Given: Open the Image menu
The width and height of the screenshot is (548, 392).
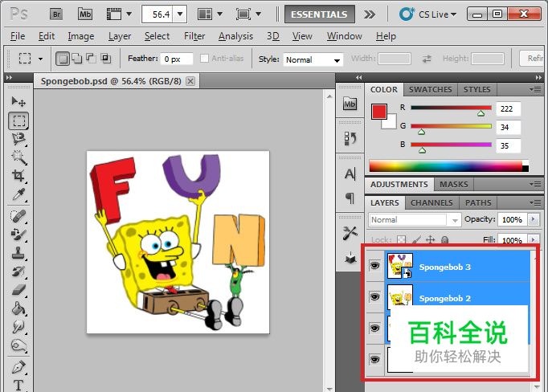Looking at the screenshot, I should pyautogui.click(x=80, y=36).
